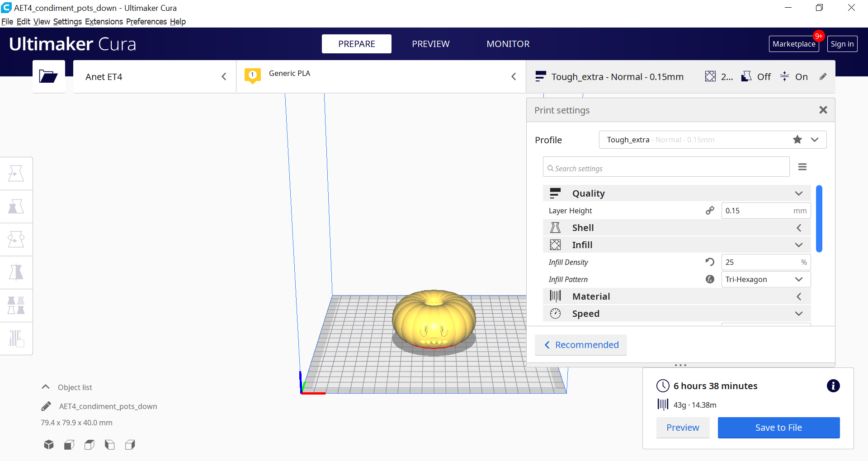This screenshot has width=868, height=461.
Task: Click the star icon in the Profile box
Action: (x=797, y=140)
